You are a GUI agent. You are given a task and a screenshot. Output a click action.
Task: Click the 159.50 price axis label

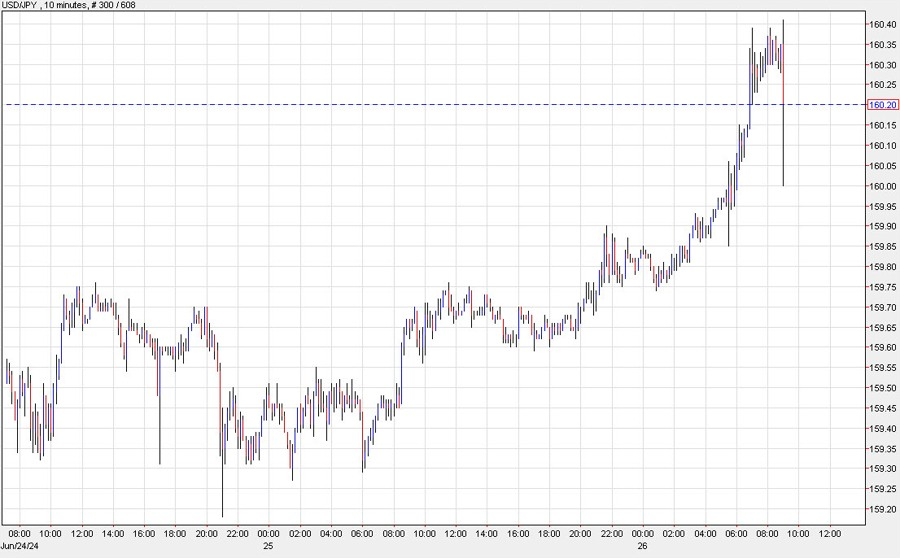[x=883, y=388]
